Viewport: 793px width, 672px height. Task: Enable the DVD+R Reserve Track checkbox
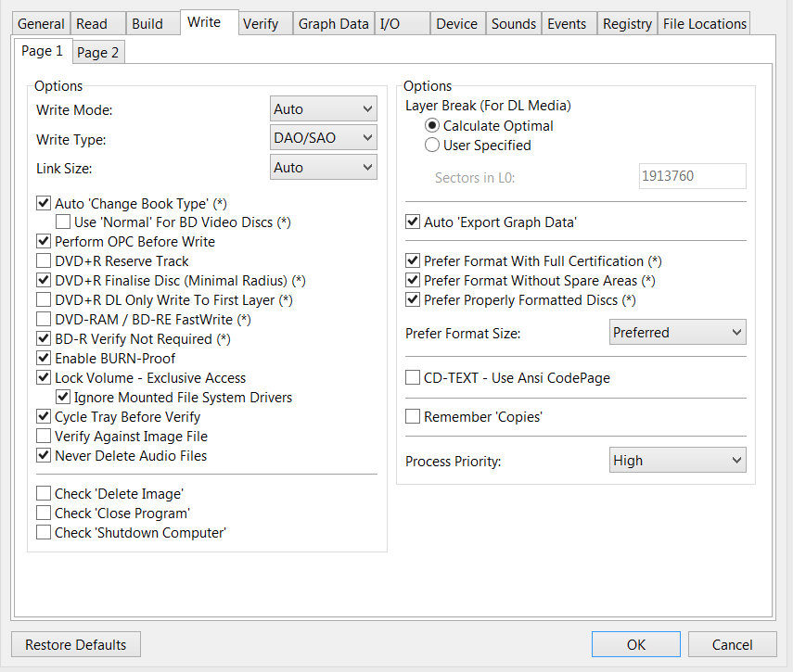pos(44,261)
